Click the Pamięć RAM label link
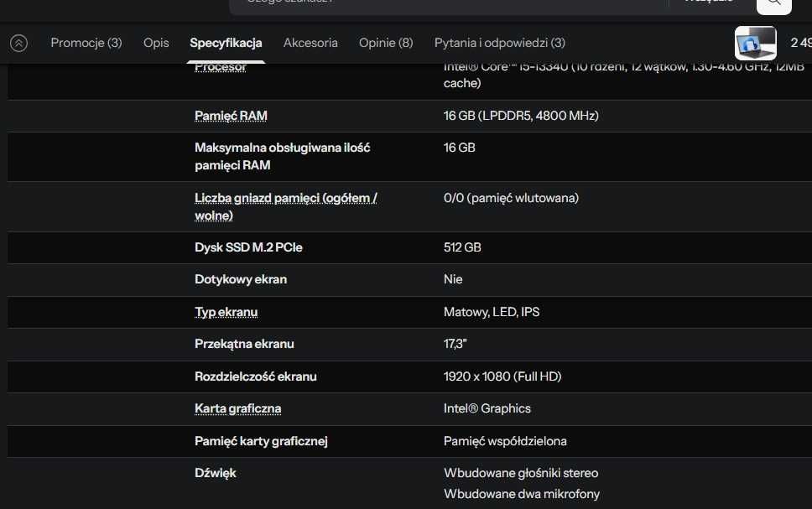The image size is (812, 509). coord(231,116)
